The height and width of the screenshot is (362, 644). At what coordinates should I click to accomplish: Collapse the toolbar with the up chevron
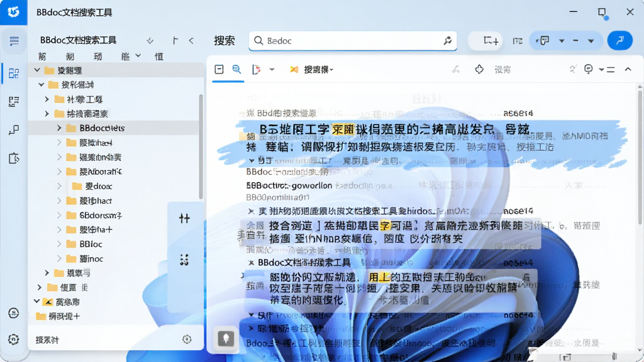coord(628,69)
